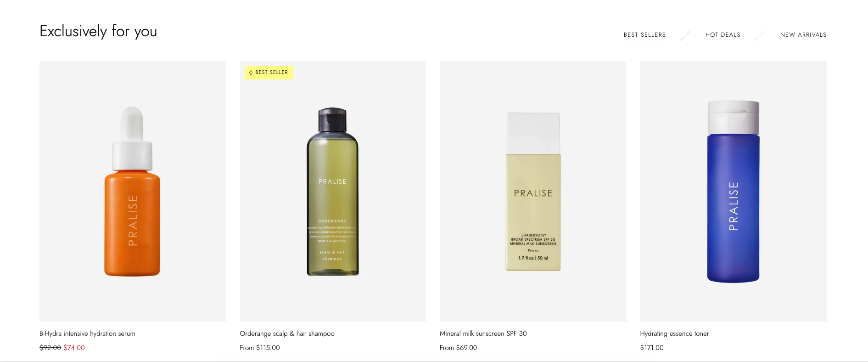Screen dimensions: 868x362
Task: Click the From $115.00 shampoo price
Action: (260, 348)
